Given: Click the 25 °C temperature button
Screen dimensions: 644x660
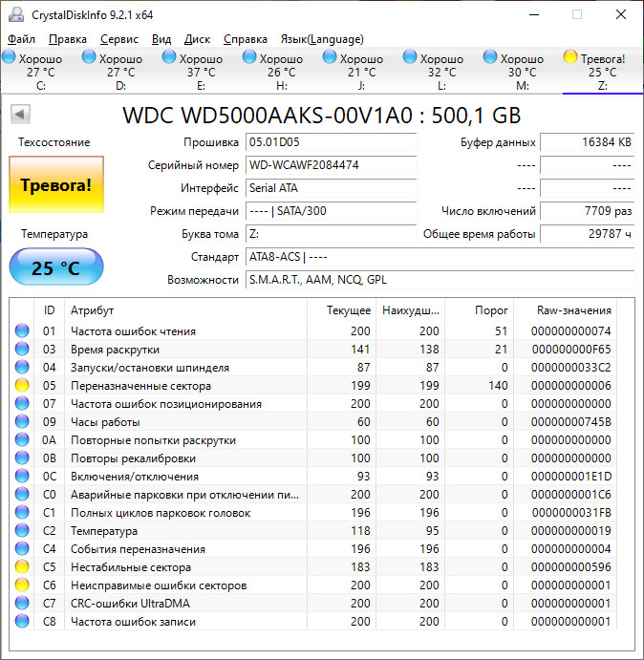Looking at the screenshot, I should [x=56, y=266].
